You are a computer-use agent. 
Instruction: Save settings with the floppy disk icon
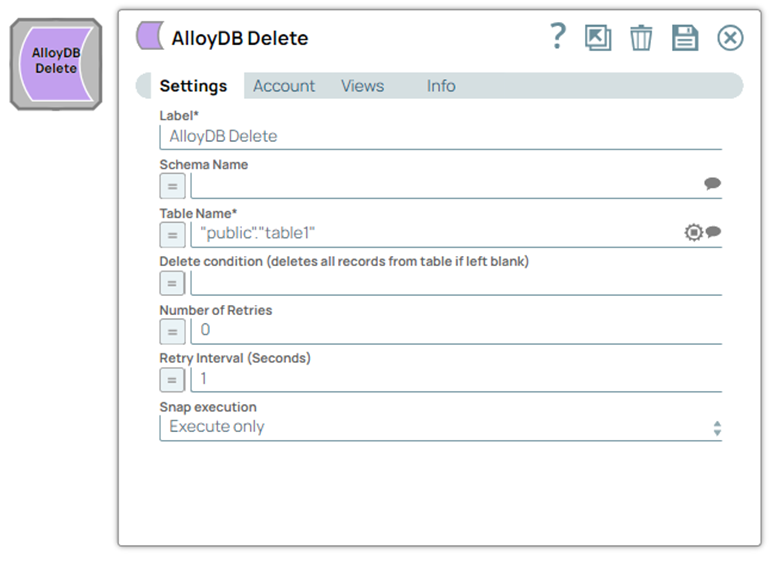pos(685,38)
